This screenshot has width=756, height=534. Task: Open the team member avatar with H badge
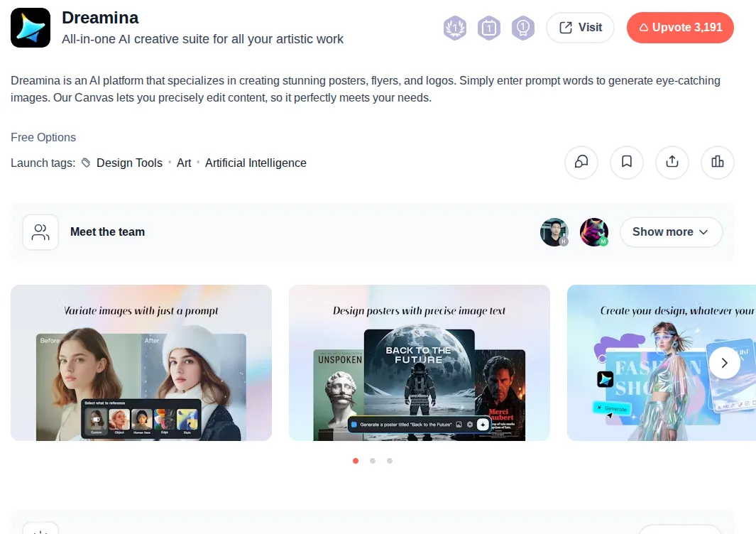point(554,232)
